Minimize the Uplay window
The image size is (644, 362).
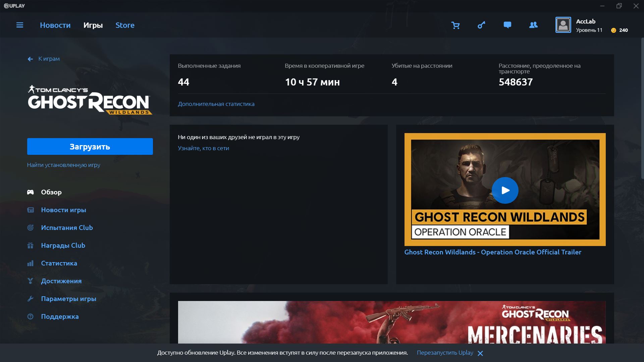[602, 6]
